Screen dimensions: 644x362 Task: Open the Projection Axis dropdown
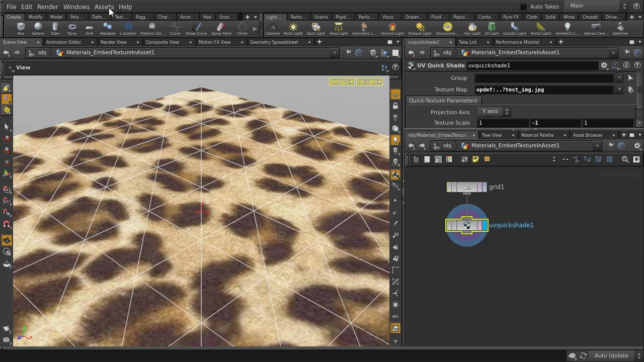coord(494,112)
